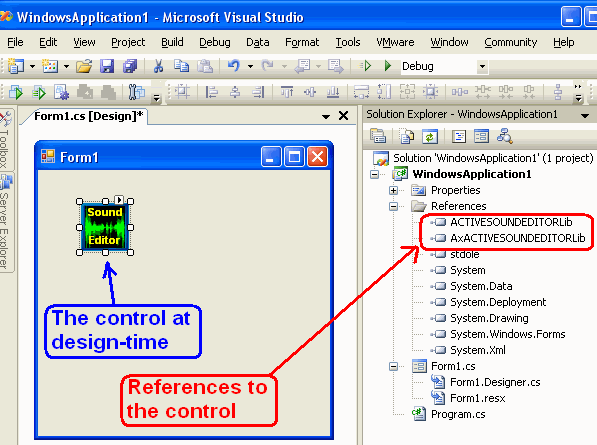This screenshot has width=597, height=445.
Task: Start debugging with the green play icon
Action: pos(388,66)
